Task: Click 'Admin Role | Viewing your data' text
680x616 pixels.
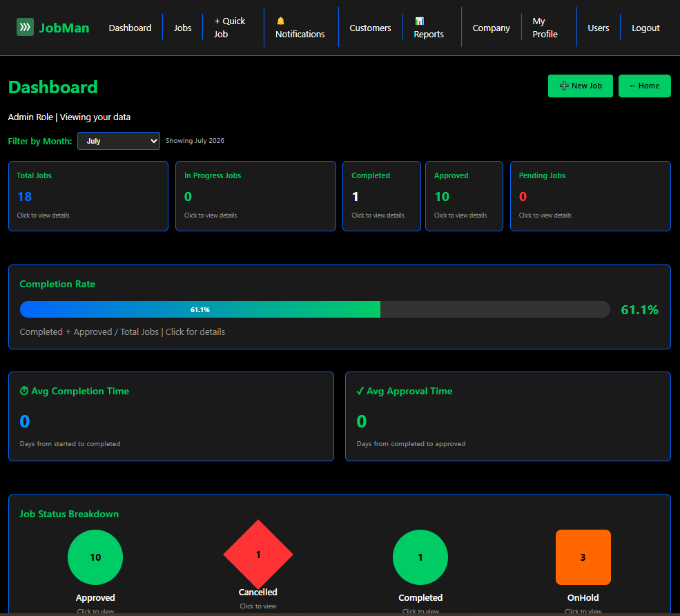Action: tap(69, 117)
